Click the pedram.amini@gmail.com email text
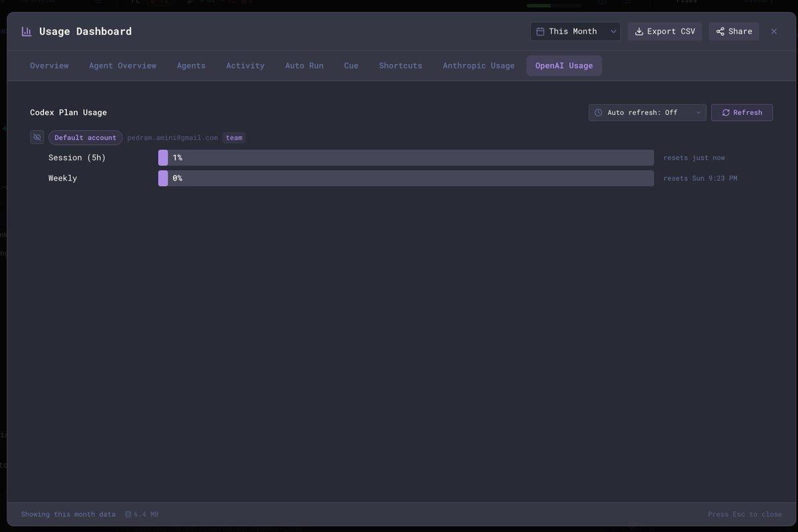The height and width of the screenshot is (532, 798). tap(172, 138)
